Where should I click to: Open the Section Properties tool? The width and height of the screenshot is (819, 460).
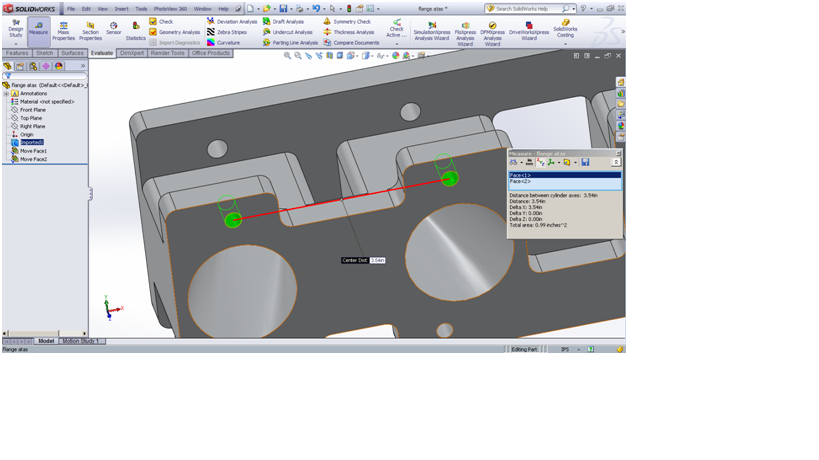[x=90, y=30]
